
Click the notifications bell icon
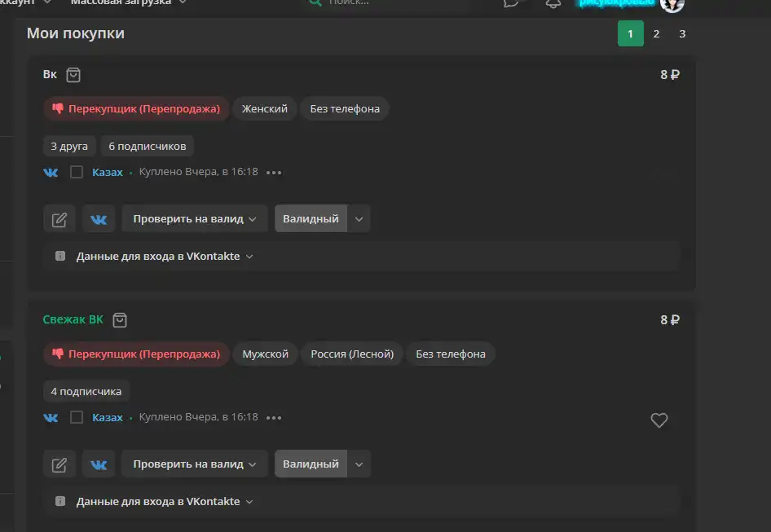[553, 3]
